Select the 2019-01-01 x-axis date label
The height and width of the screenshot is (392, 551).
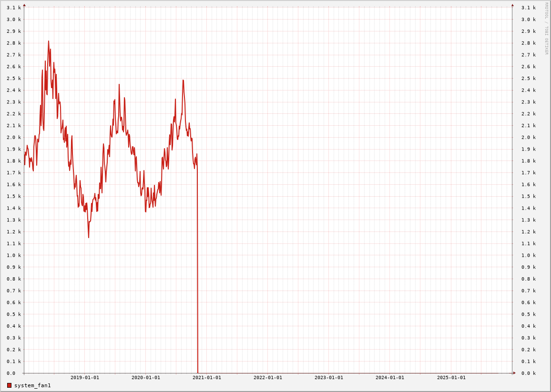coord(85,378)
